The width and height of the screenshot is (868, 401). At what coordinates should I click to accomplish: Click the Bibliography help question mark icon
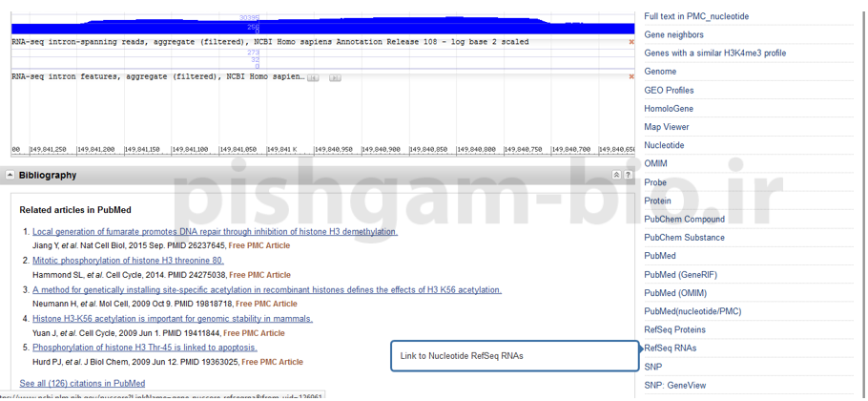click(628, 176)
